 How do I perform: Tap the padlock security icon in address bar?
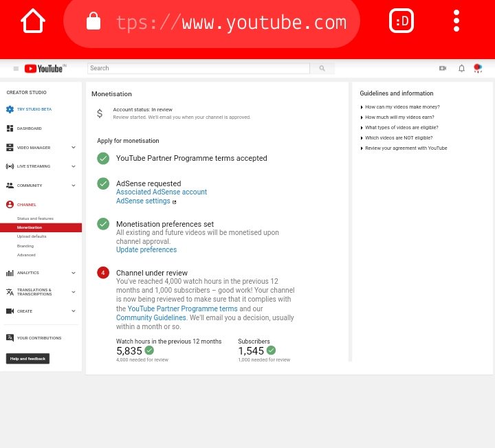coord(93,21)
